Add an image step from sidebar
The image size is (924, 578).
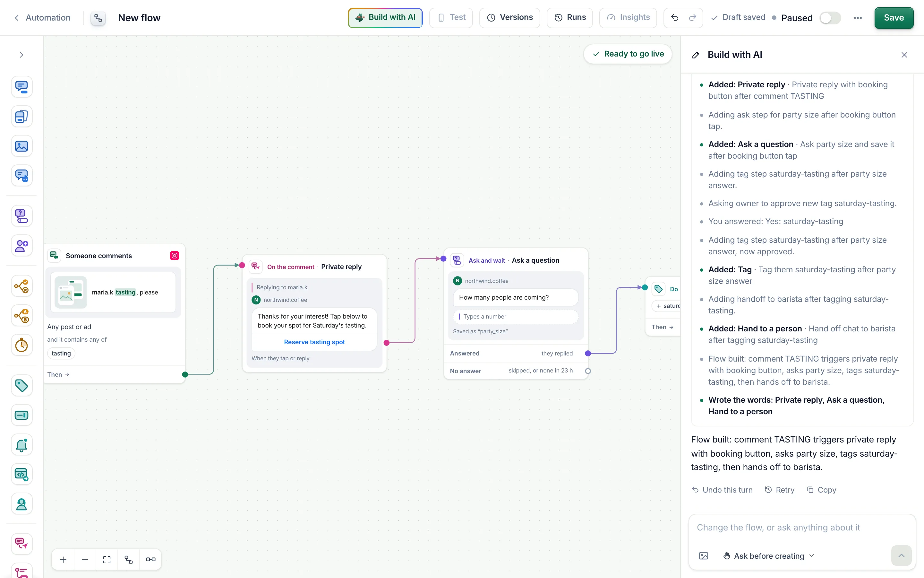click(x=21, y=146)
